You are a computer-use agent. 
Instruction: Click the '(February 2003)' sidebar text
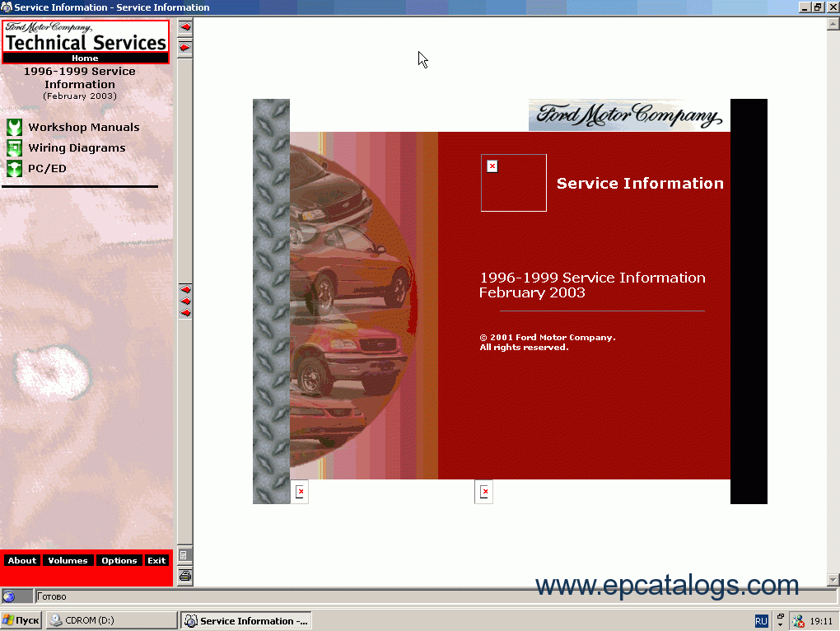pos(80,96)
